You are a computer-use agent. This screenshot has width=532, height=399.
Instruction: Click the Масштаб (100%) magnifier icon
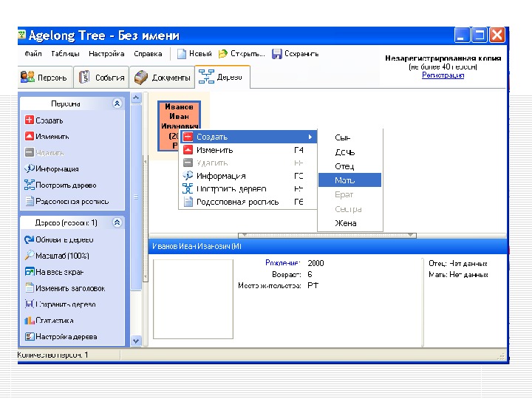pyautogui.click(x=29, y=255)
